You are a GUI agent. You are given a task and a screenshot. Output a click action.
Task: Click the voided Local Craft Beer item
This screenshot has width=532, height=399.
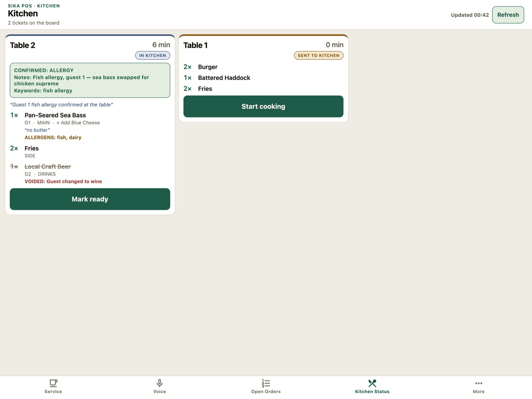point(48,166)
